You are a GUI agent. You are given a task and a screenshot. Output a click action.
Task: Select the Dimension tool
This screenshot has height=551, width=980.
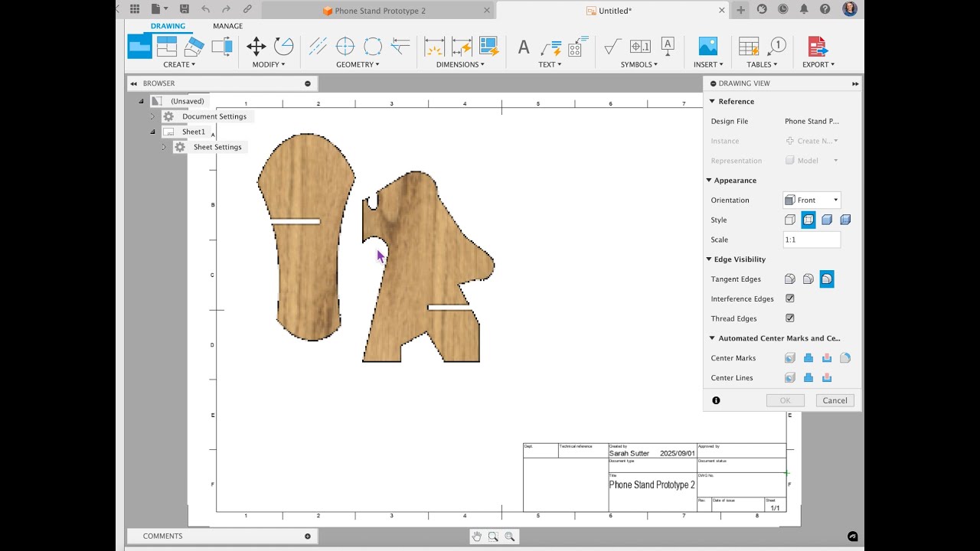click(x=434, y=47)
